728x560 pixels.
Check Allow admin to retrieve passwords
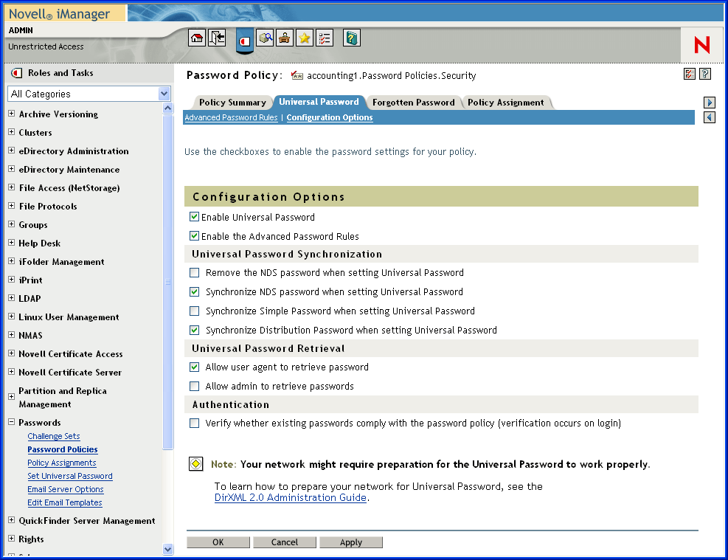[x=195, y=386]
